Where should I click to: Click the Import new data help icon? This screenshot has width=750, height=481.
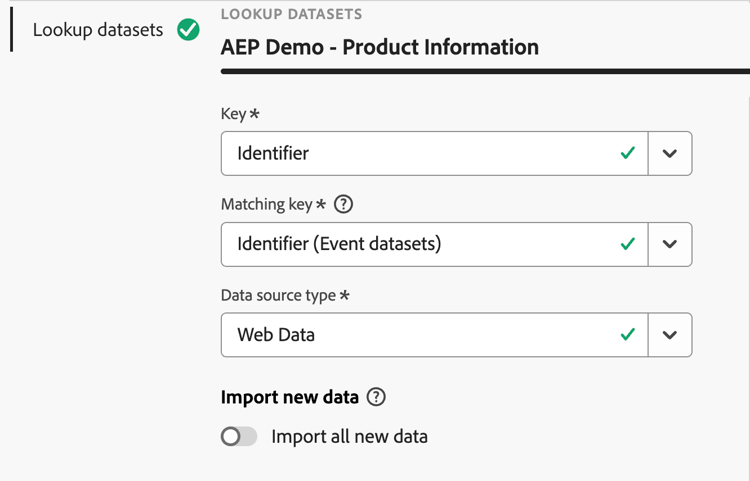(x=376, y=397)
